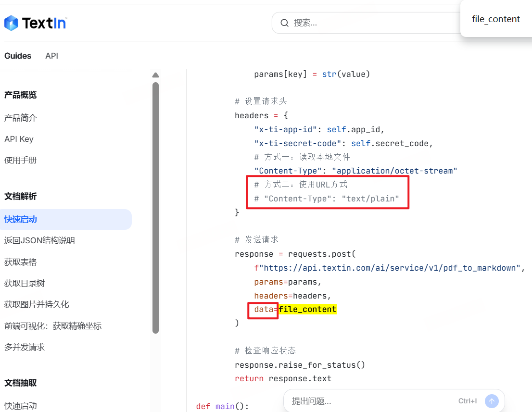This screenshot has width=532, height=412.
Task: Click the commented "text/plain" Content-Type line
Action: 327,199
